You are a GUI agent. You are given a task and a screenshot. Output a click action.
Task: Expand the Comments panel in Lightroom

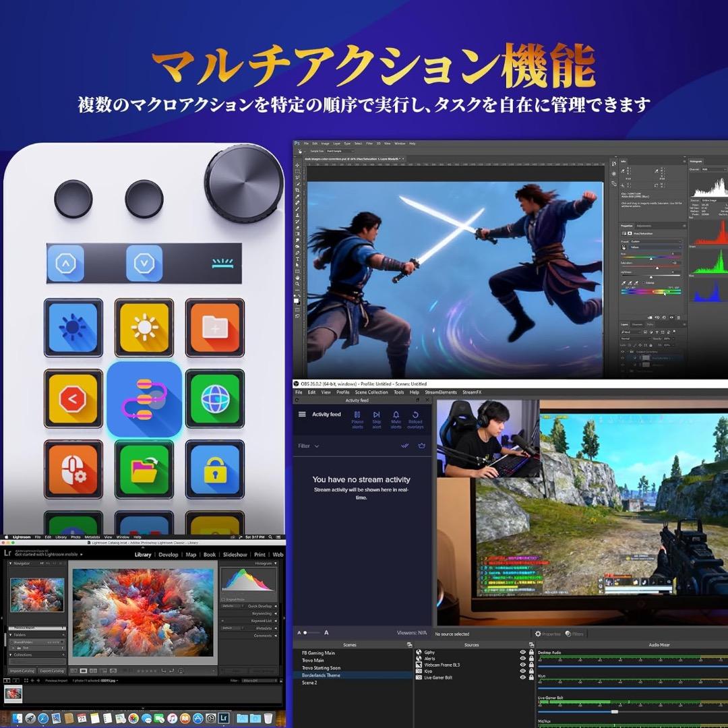click(x=275, y=636)
